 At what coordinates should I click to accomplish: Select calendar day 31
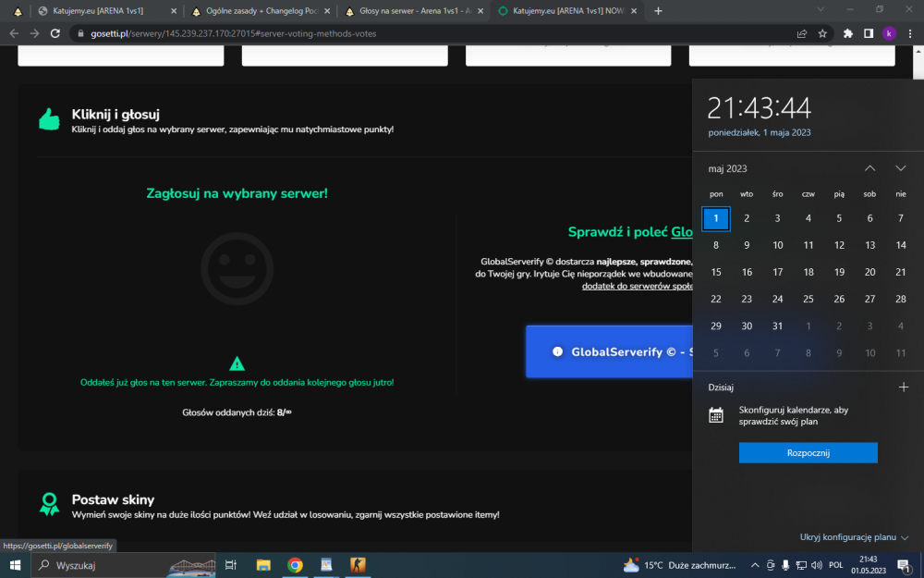click(777, 326)
